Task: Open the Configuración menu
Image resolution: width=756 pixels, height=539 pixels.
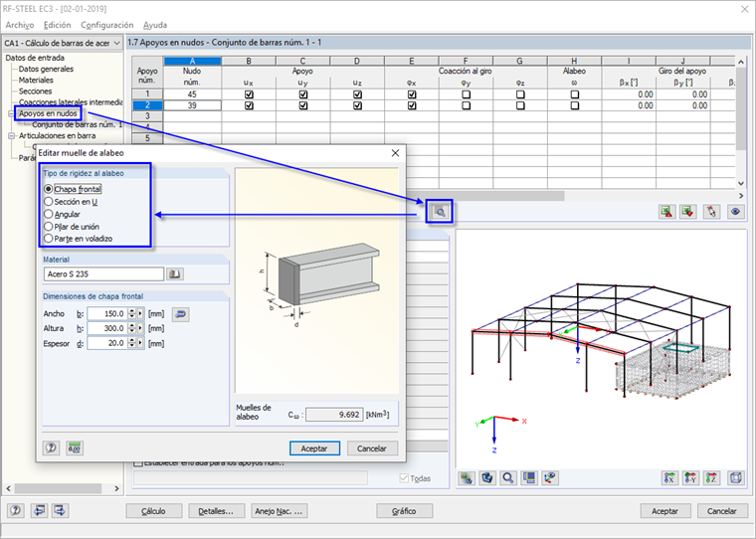Action: [x=107, y=25]
